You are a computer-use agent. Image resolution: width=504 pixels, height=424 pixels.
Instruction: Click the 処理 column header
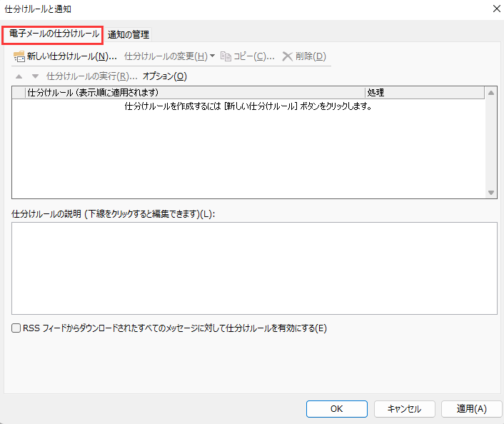point(425,93)
